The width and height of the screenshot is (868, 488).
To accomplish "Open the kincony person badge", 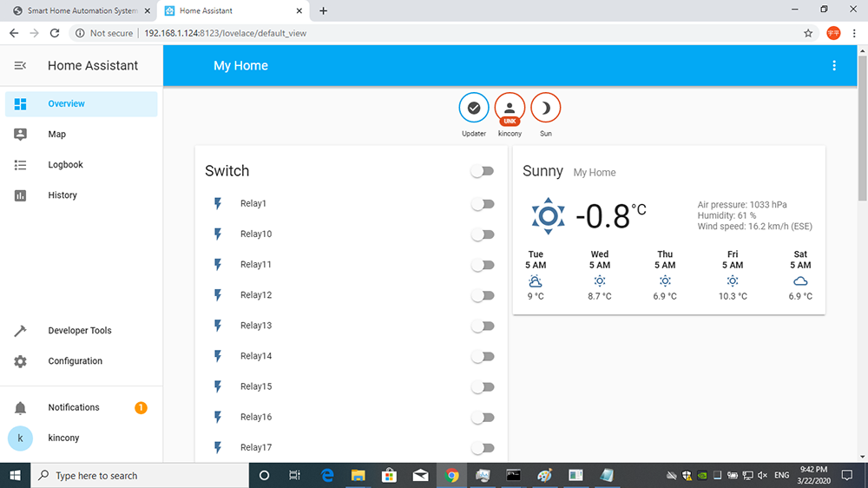I will tap(510, 108).
